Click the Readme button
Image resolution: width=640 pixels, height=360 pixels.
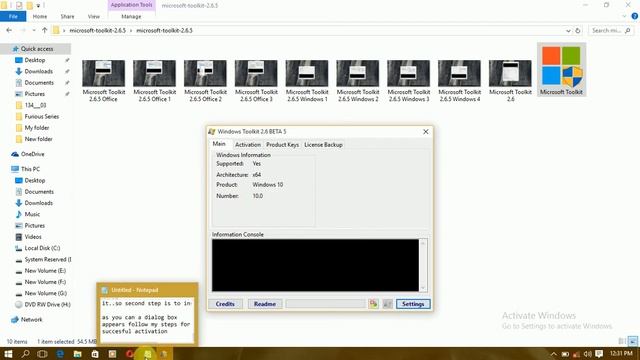click(264, 304)
